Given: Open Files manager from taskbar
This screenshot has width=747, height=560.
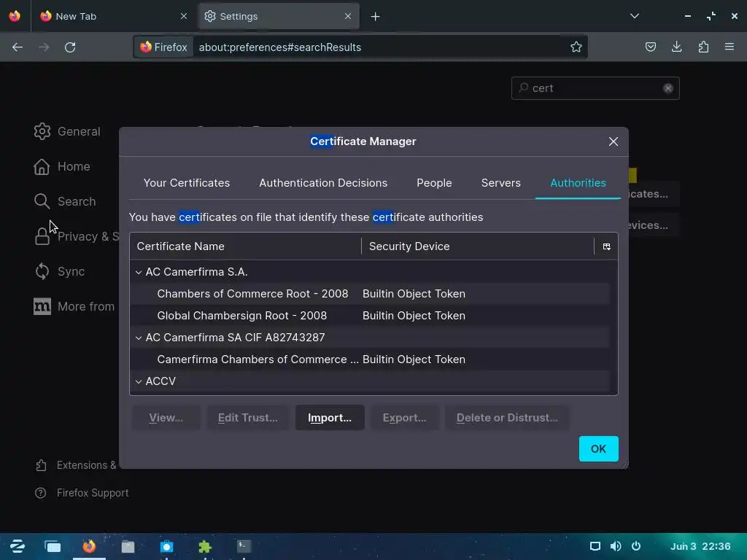Looking at the screenshot, I should coord(128,546).
